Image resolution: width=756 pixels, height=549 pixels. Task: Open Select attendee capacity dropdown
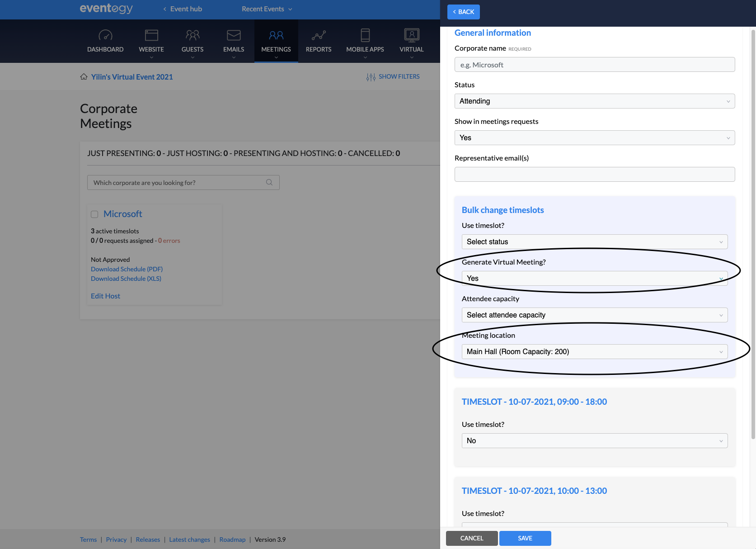pos(595,315)
